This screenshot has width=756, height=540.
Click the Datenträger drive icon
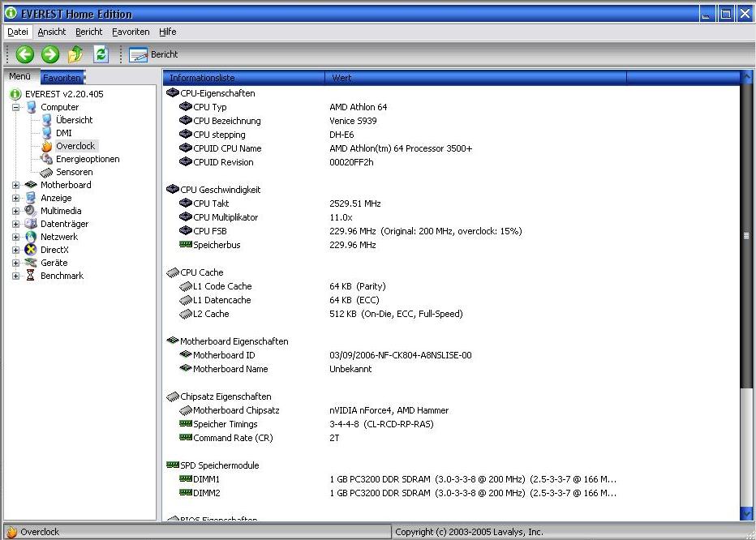point(31,224)
